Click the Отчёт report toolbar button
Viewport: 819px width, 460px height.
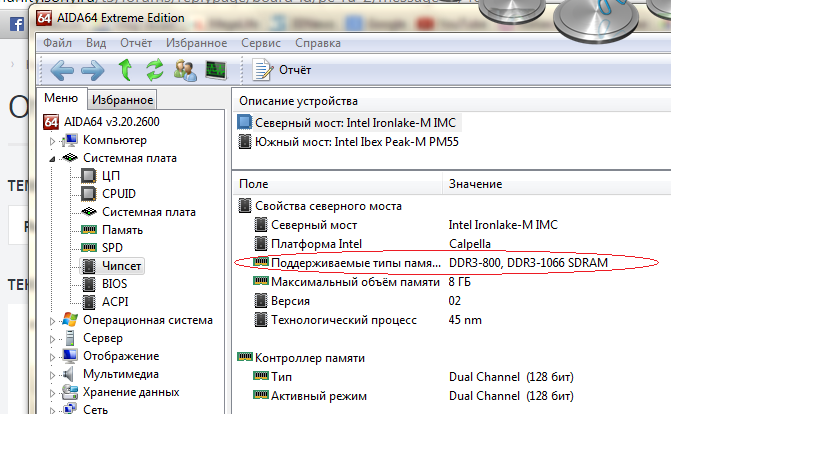(x=283, y=69)
